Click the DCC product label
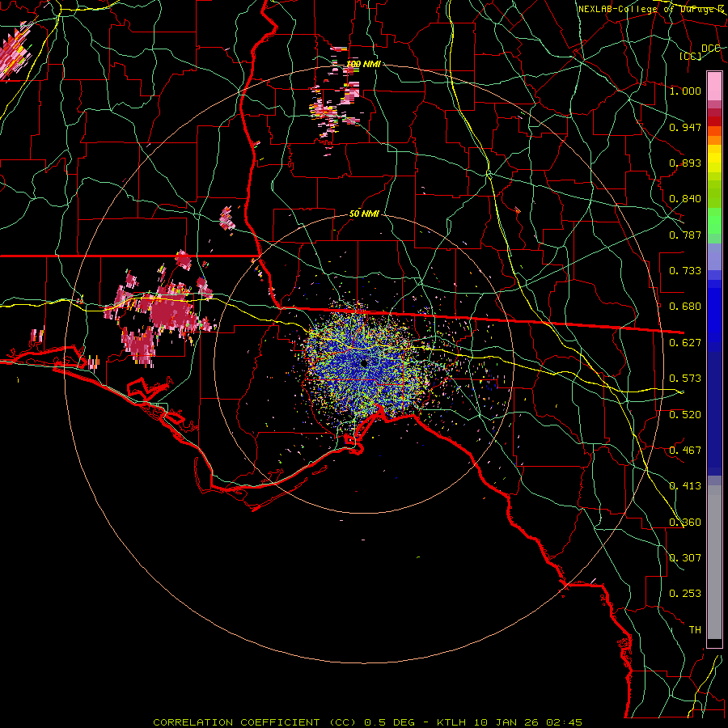Image resolution: width=728 pixels, height=728 pixels. click(710, 48)
